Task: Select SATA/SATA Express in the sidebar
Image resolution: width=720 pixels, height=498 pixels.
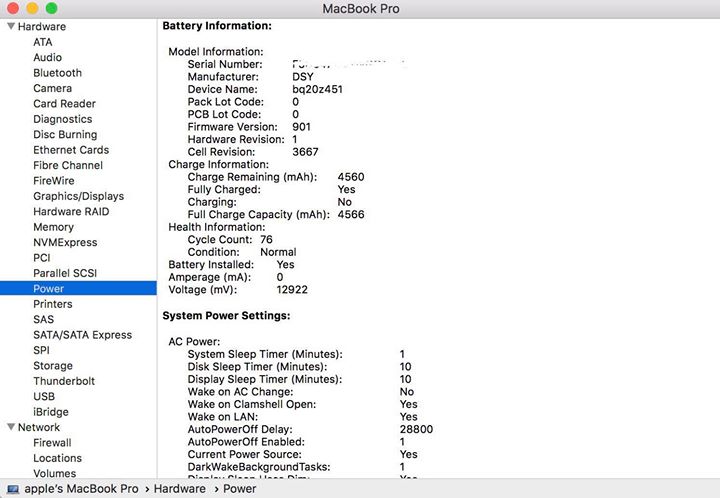Action: click(x=83, y=335)
